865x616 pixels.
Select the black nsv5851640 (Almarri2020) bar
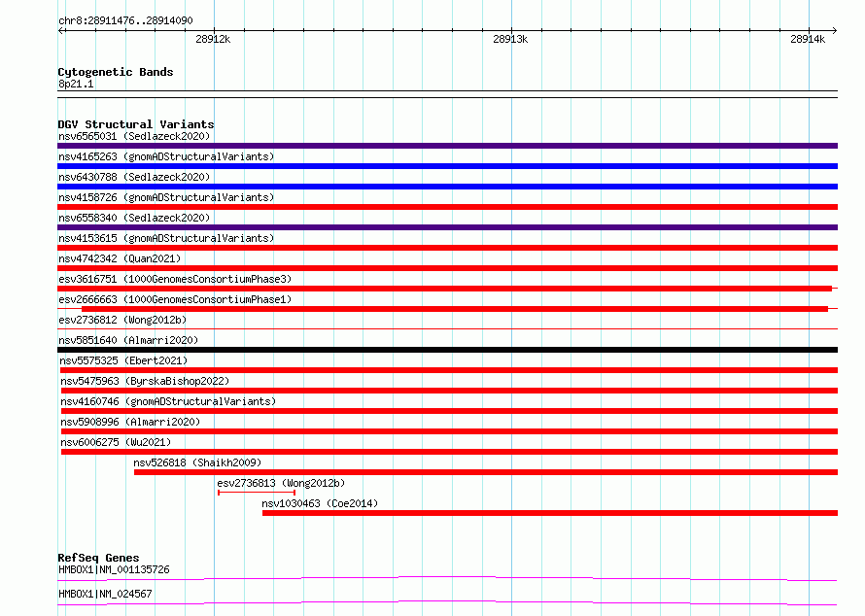pos(447,350)
